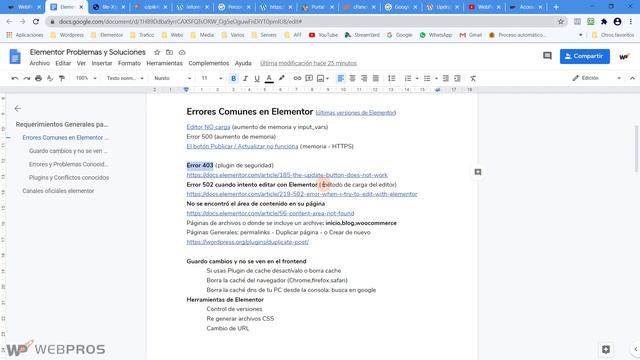Hide the menus with the chevron
640x360 pixels.
tap(632, 78)
